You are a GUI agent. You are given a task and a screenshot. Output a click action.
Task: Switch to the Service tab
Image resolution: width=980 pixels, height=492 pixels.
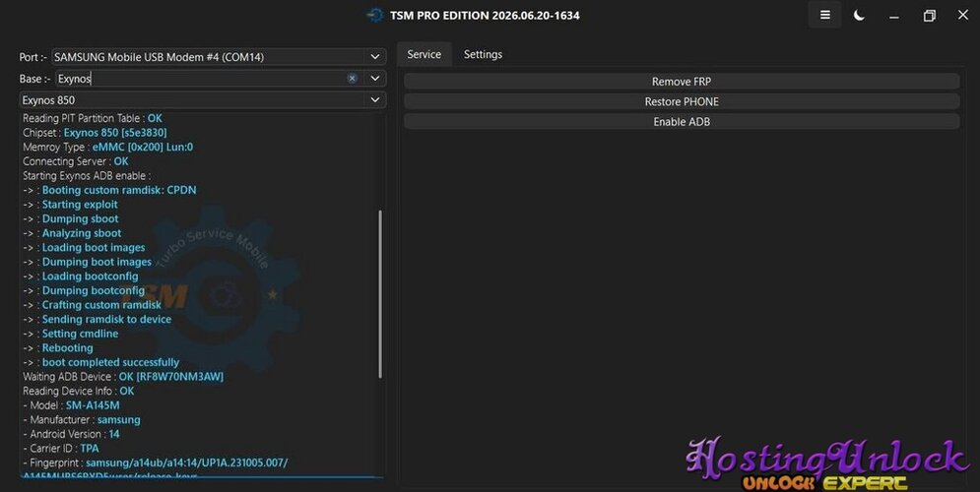425,54
